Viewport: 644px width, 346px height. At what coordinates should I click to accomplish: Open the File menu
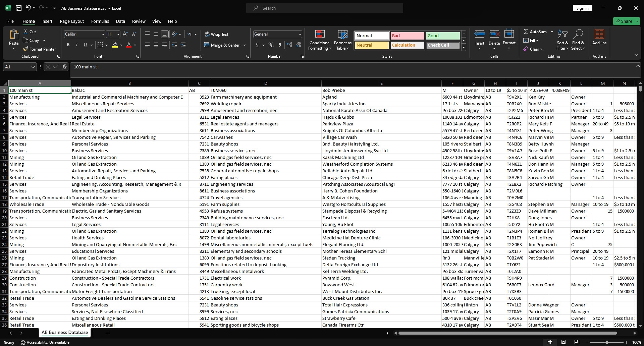pos(10,21)
